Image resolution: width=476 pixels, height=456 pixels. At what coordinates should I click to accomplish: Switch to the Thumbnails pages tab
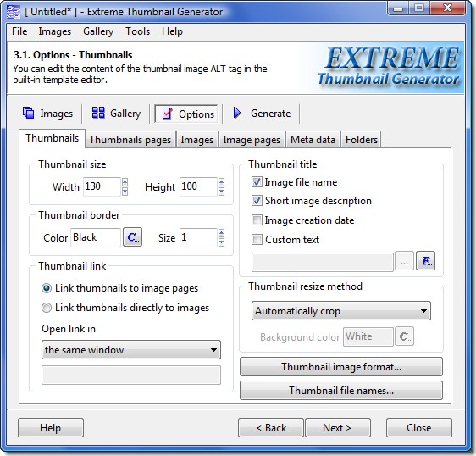130,140
